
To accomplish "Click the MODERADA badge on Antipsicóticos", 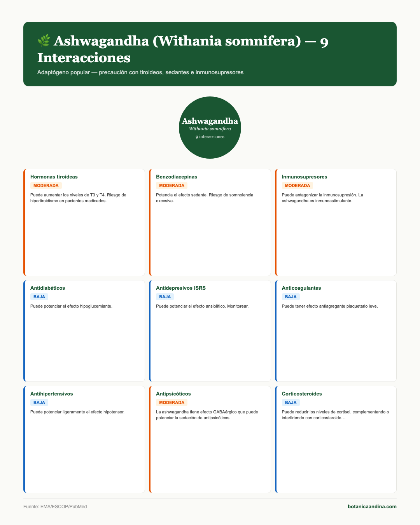I will (x=171, y=402).
